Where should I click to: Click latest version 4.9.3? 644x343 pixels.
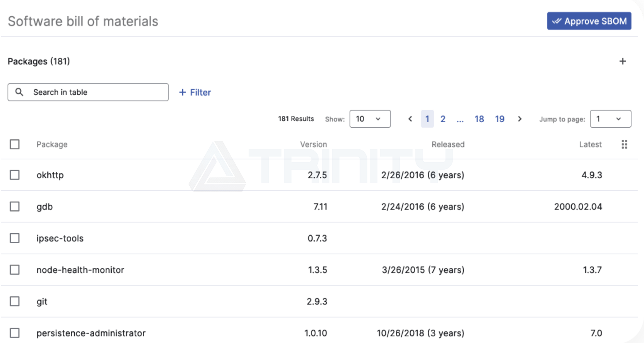(592, 175)
